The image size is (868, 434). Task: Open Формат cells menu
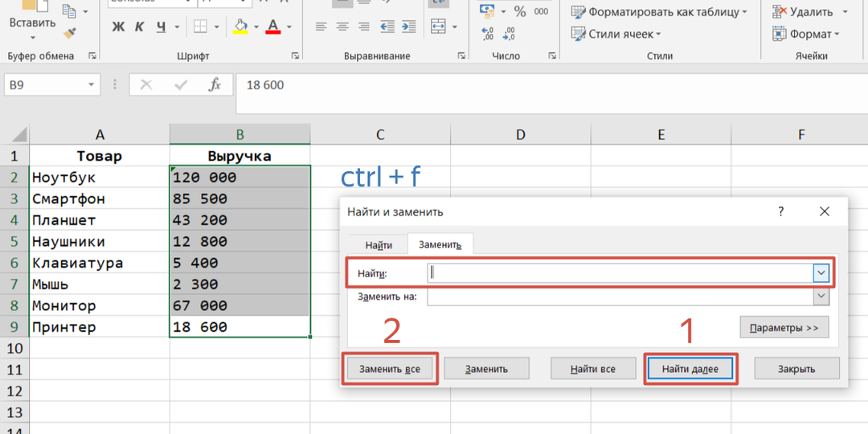806,35
